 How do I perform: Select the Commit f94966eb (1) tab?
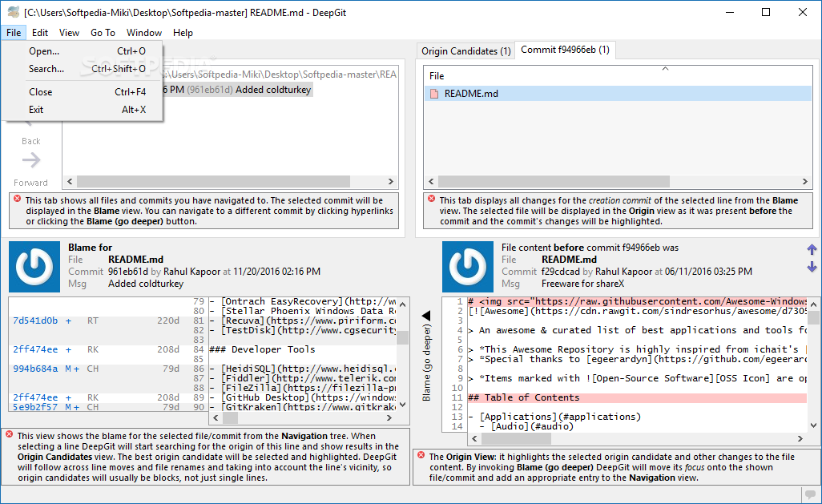pos(565,50)
